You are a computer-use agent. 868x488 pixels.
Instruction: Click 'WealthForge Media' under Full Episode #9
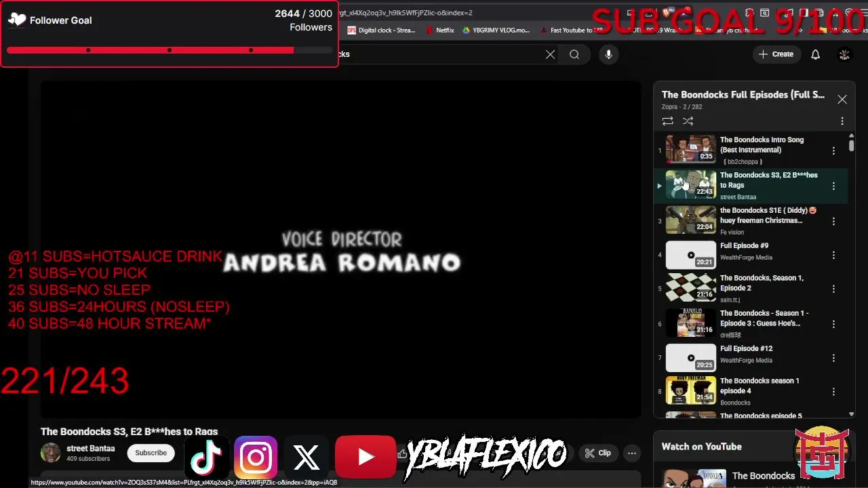coord(746,258)
